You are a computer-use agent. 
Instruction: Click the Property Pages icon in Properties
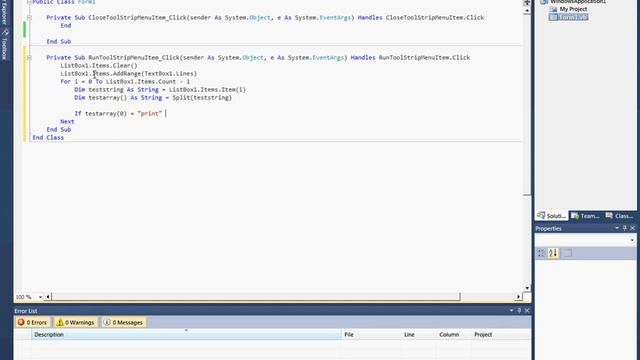(567, 253)
